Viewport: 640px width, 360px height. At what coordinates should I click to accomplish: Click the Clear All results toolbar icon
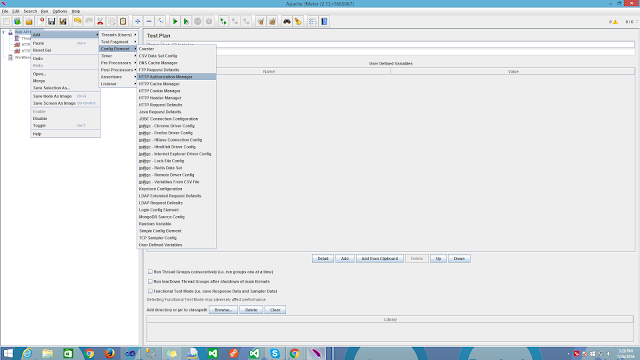pyautogui.click(x=272, y=21)
